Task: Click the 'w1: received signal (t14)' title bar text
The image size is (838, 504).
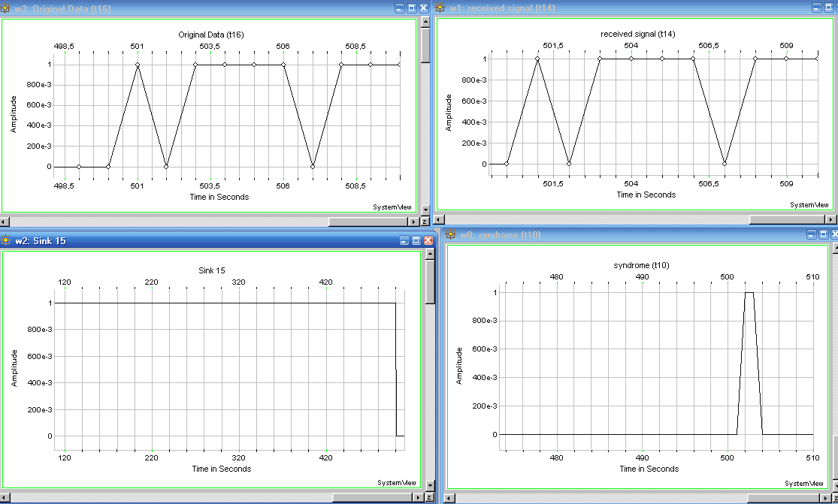Action: click(x=502, y=8)
